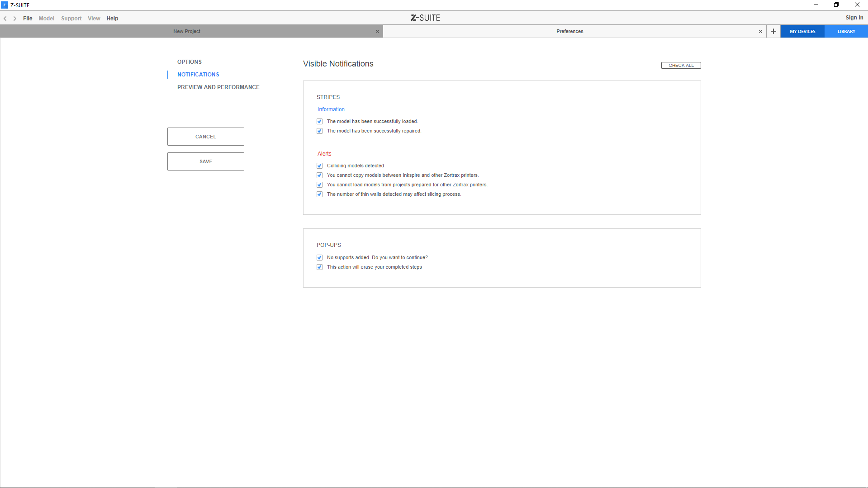Uncheck 'model has been successfully loaded' notification

pos(320,121)
